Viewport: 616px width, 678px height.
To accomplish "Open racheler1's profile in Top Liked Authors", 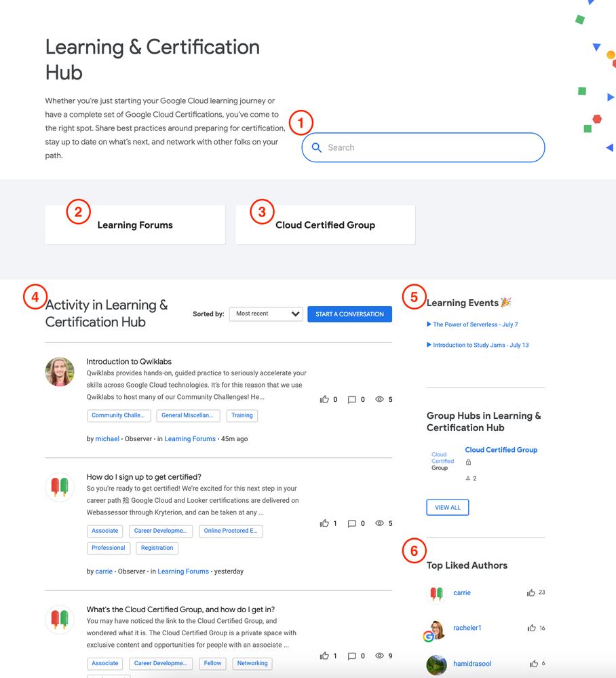I will coord(467,628).
